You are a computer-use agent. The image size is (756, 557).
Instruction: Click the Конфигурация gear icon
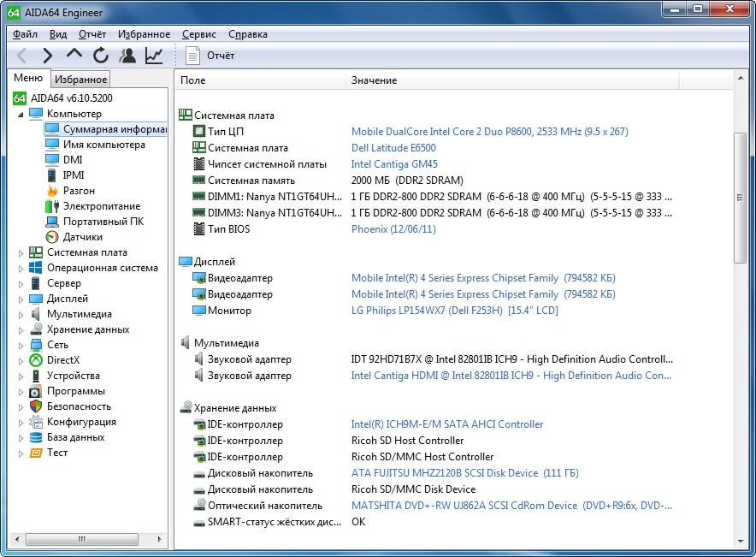tap(36, 422)
